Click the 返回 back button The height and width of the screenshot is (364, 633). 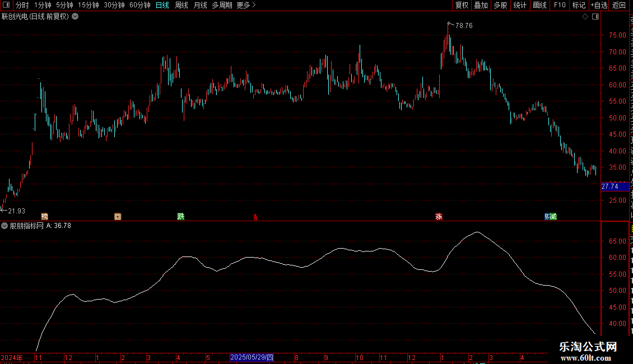coord(618,5)
